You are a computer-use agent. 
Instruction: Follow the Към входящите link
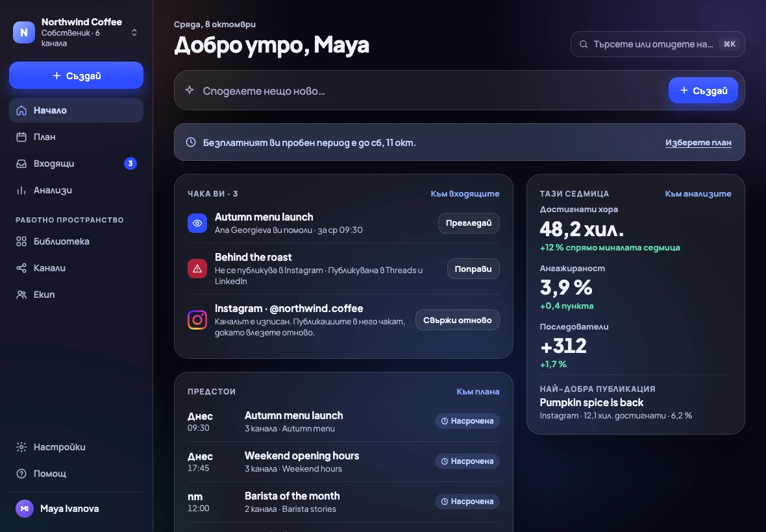click(x=465, y=194)
